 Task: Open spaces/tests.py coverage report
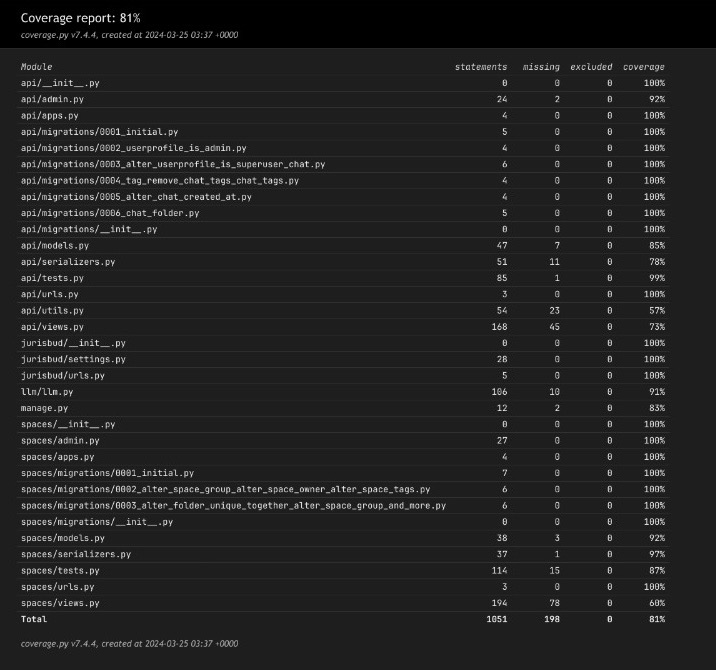tap(60, 570)
